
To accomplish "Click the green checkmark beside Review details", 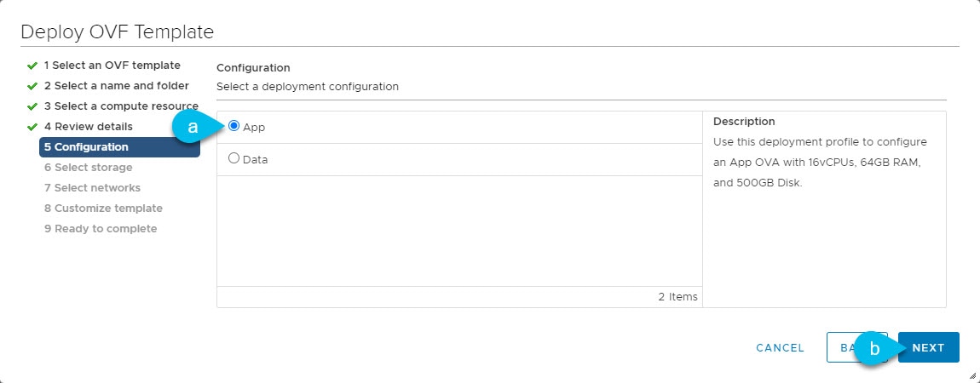I will click(32, 128).
